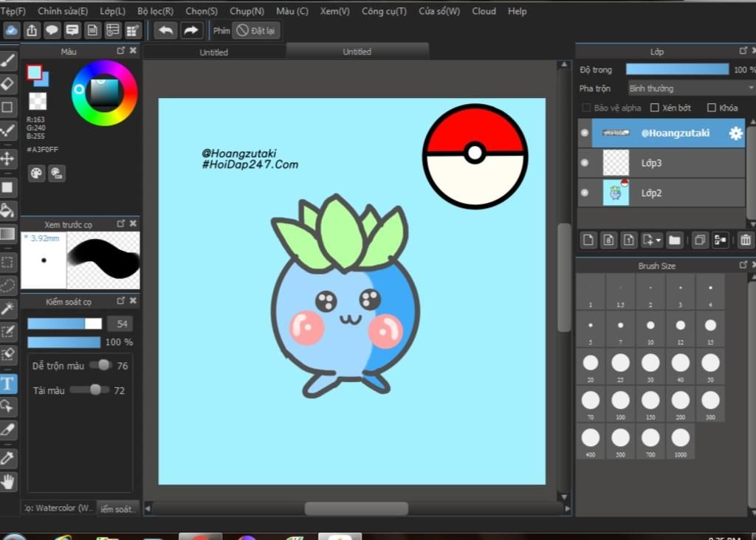Select the Hand pan tool

click(x=8, y=482)
